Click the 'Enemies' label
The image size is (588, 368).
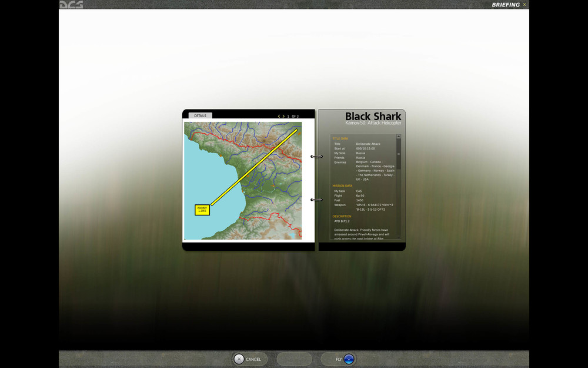(x=340, y=163)
